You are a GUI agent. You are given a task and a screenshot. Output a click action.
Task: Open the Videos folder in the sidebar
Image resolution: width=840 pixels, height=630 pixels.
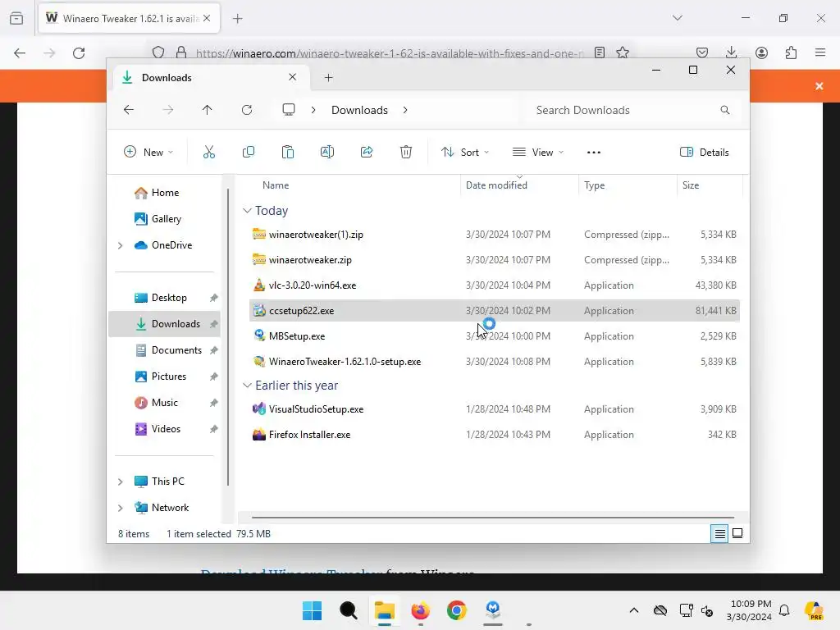pyautogui.click(x=166, y=429)
